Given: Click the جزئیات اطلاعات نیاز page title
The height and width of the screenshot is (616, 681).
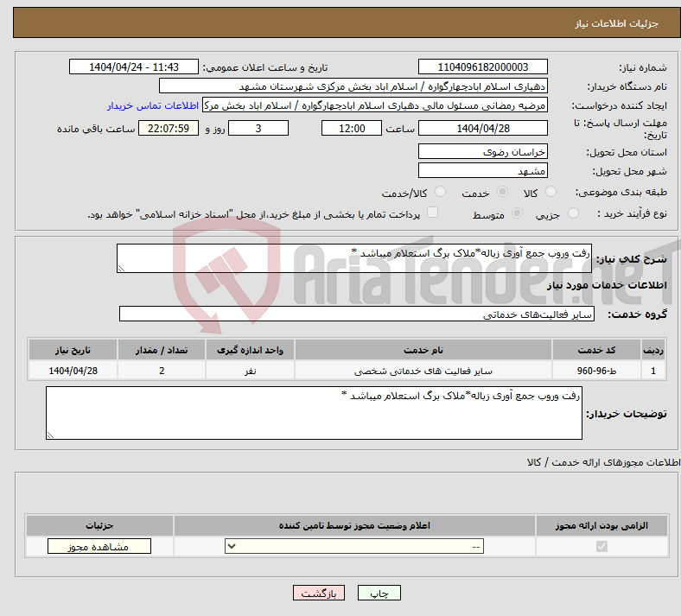Looking at the screenshot, I should point(617,23).
